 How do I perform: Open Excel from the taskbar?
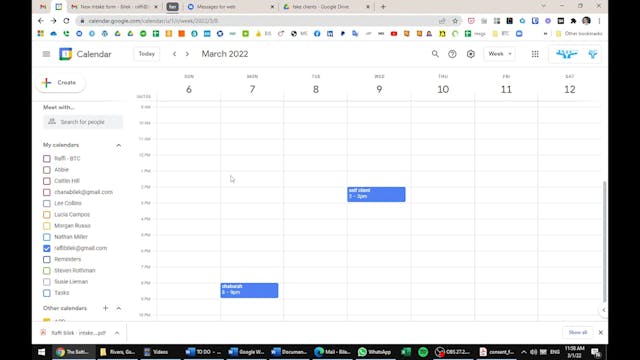[406, 352]
